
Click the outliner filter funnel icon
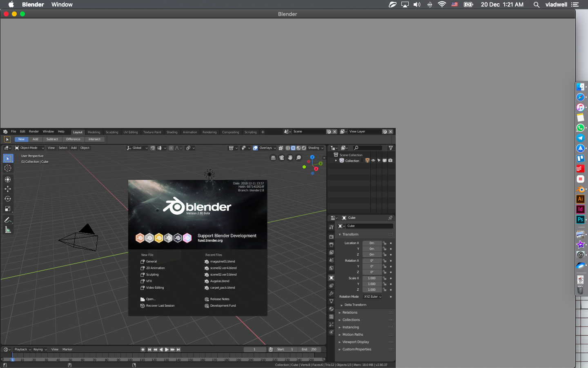pos(391,148)
